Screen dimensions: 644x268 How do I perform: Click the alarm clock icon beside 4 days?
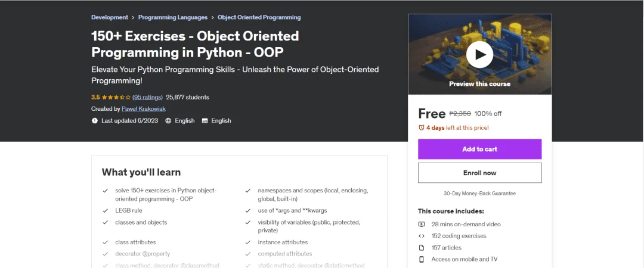click(x=421, y=127)
